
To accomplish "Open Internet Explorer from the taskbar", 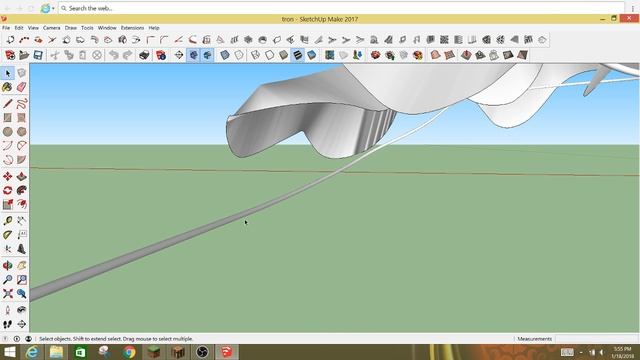I will pos(32,352).
